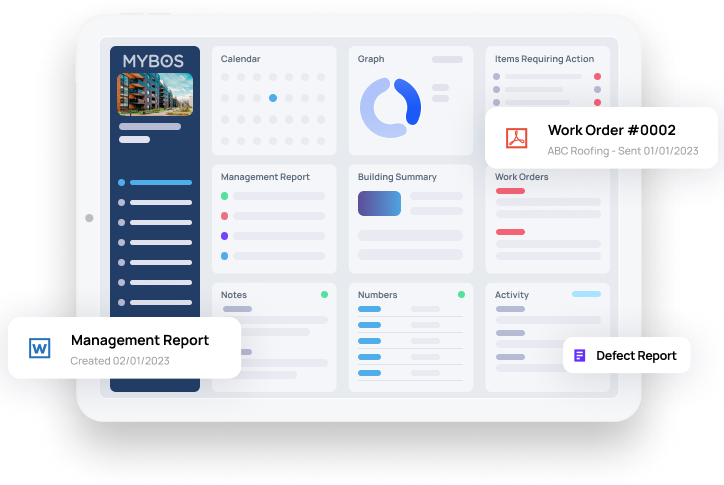Click the light blue pill in Activity panel

coord(586,294)
